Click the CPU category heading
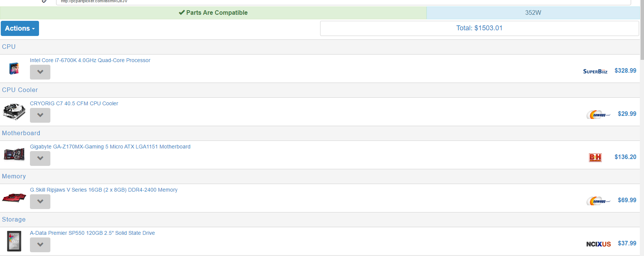 [x=9, y=47]
